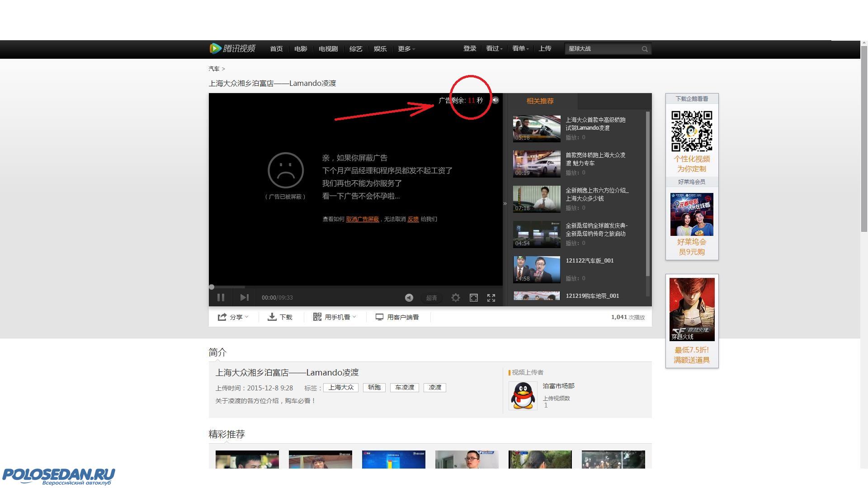Enter fullscreen with the expand arrows icon
Viewport: 868px width, 488px height.
[491, 297]
